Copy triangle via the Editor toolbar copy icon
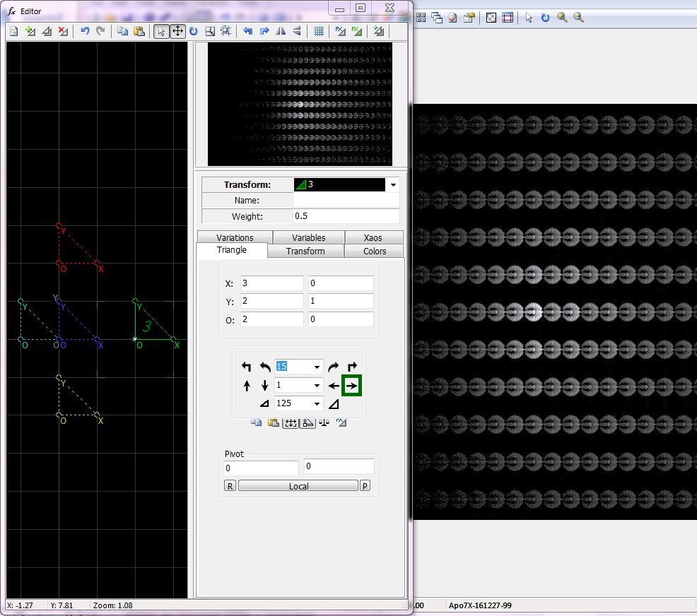This screenshot has height=616, width=697. click(x=123, y=31)
